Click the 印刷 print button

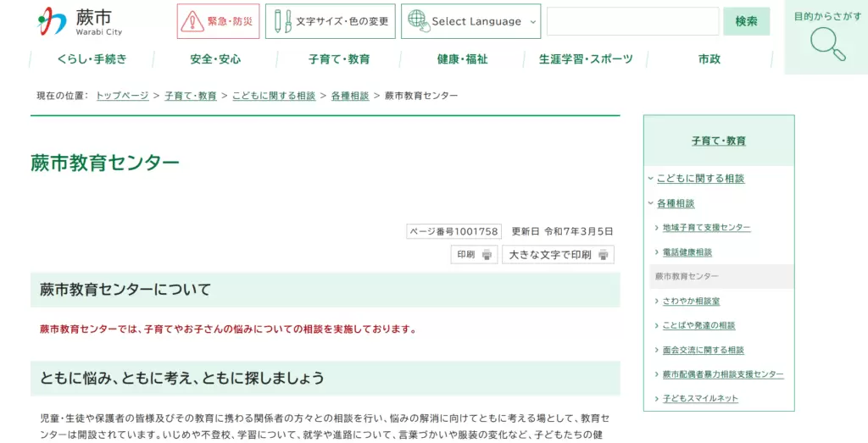click(475, 255)
